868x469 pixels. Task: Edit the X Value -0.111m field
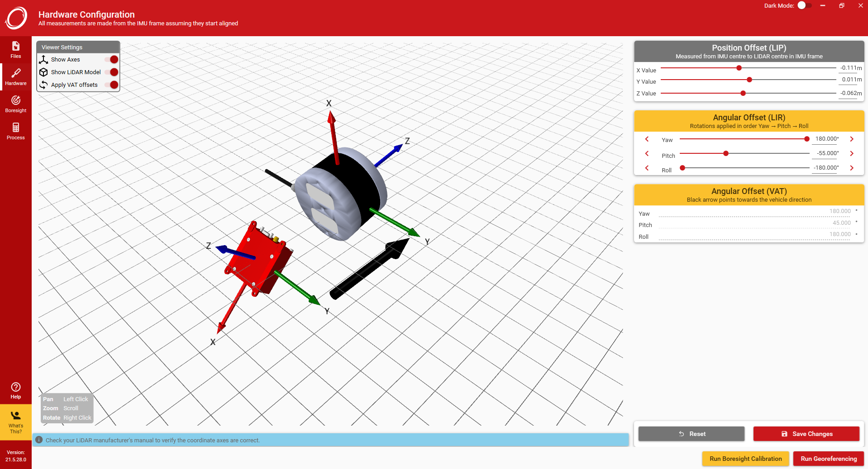[851, 68]
